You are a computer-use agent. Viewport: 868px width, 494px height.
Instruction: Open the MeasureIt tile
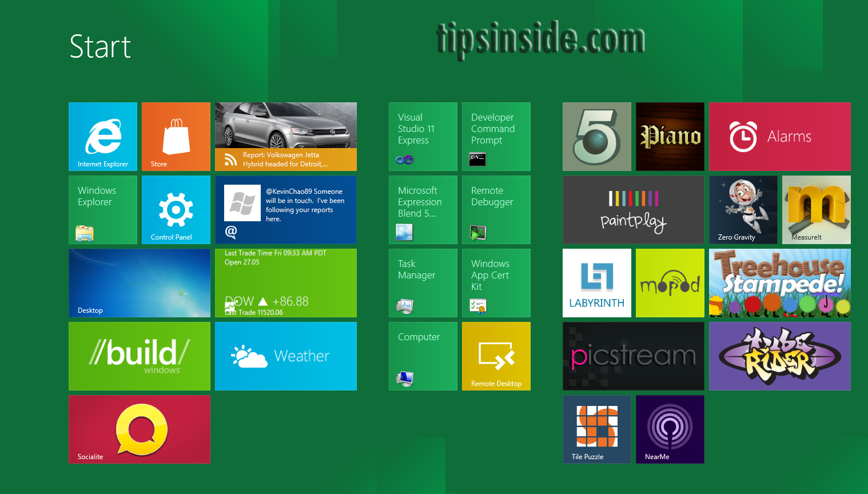point(817,210)
